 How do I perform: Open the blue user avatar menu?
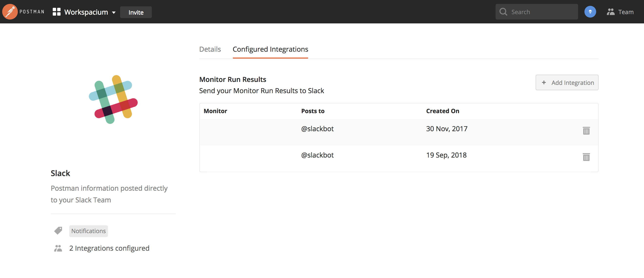[x=590, y=12]
